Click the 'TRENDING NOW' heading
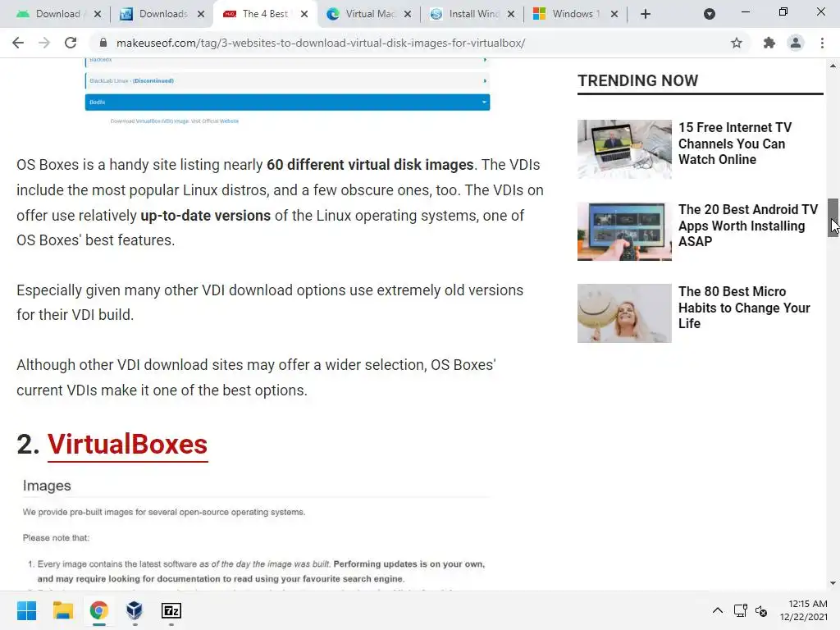This screenshot has height=630, width=840. 637,80
